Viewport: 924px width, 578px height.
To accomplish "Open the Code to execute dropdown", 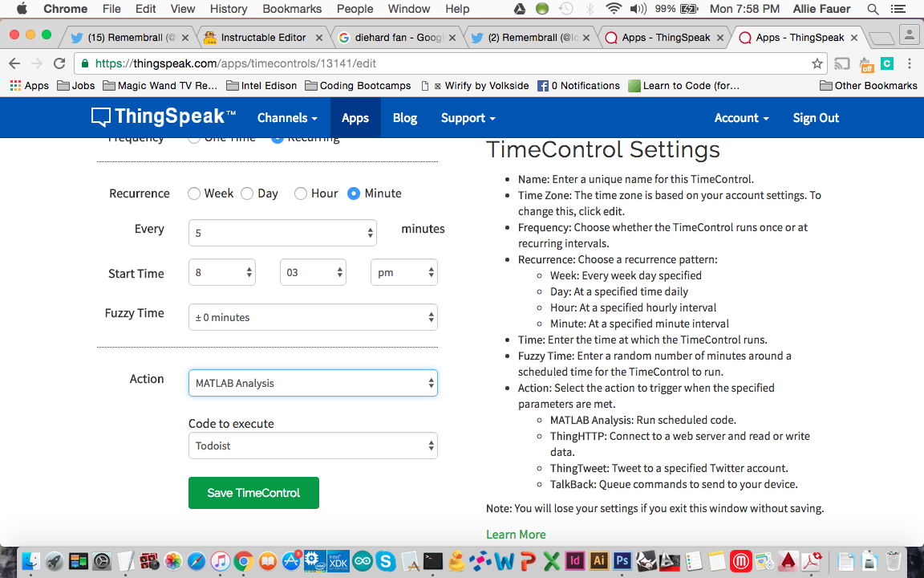I will tap(313, 446).
